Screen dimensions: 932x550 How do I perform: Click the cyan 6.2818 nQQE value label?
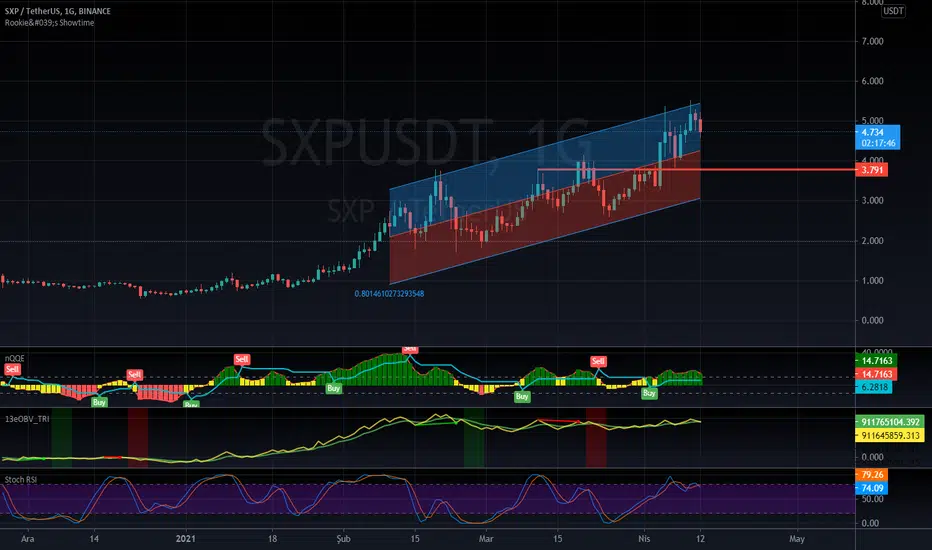874,387
